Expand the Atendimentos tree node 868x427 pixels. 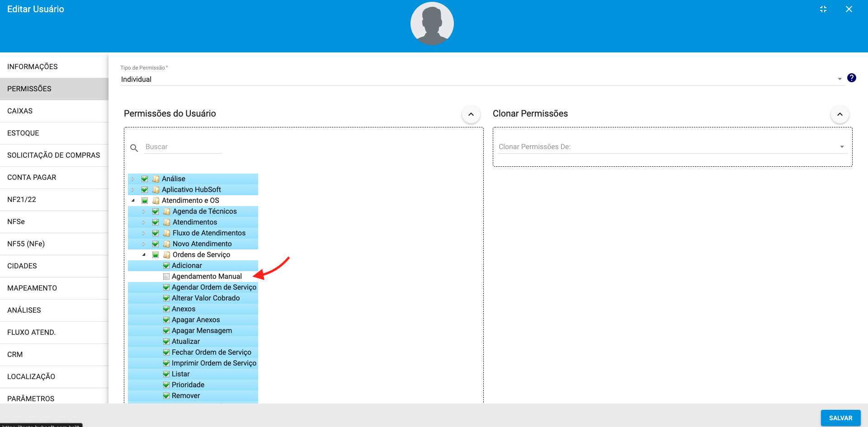(144, 222)
